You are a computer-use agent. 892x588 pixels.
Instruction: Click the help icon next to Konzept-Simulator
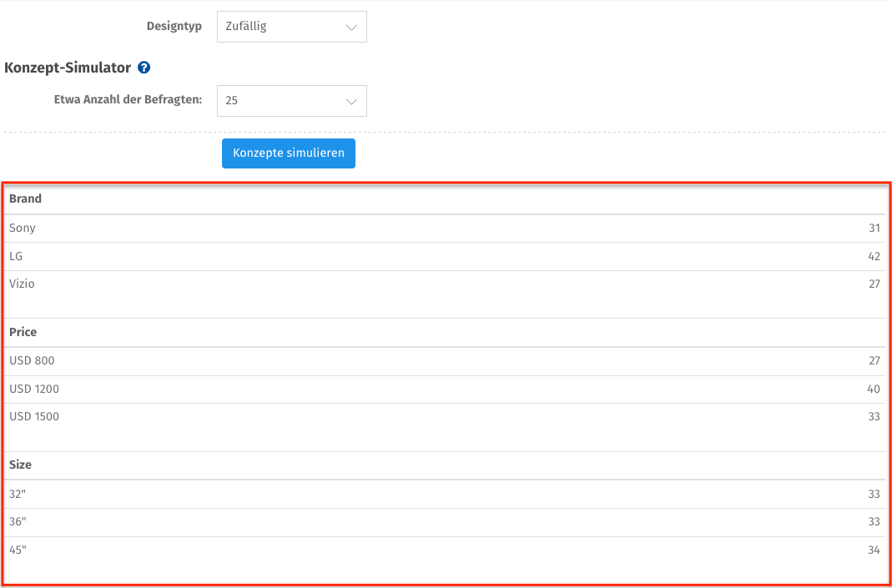(x=144, y=68)
